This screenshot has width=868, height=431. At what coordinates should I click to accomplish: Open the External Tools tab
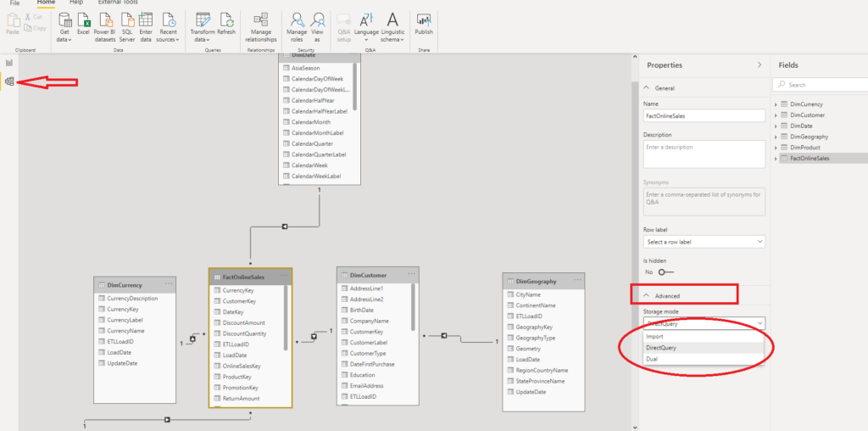coord(118,3)
